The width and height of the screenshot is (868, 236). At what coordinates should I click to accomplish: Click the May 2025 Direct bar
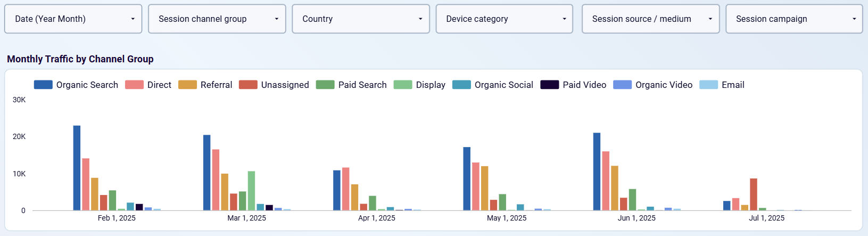tap(476, 186)
